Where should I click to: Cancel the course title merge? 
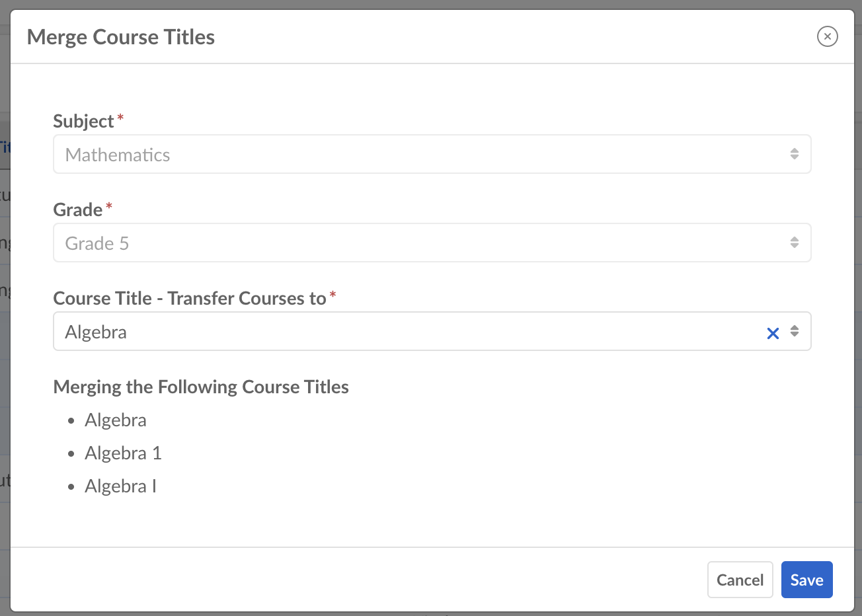740,580
